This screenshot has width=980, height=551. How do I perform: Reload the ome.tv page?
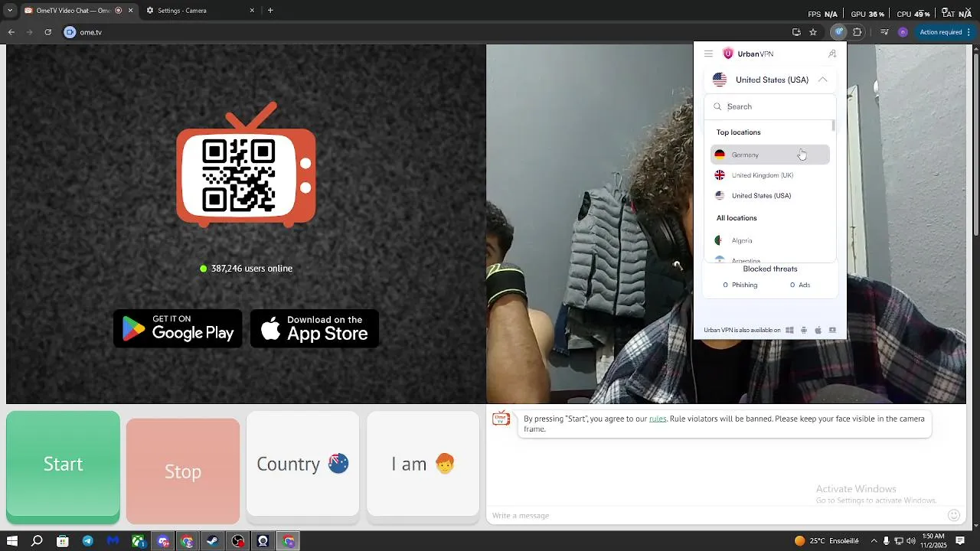pyautogui.click(x=47, y=32)
